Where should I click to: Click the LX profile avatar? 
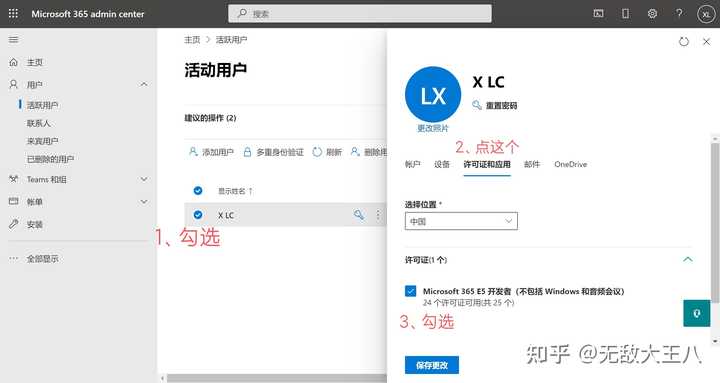[433, 95]
